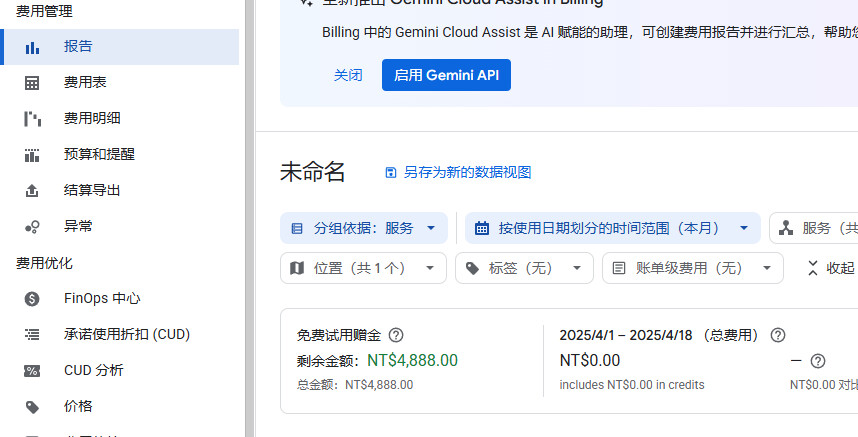
Task: Click the 异常 anomalies icon
Action: coord(32,227)
